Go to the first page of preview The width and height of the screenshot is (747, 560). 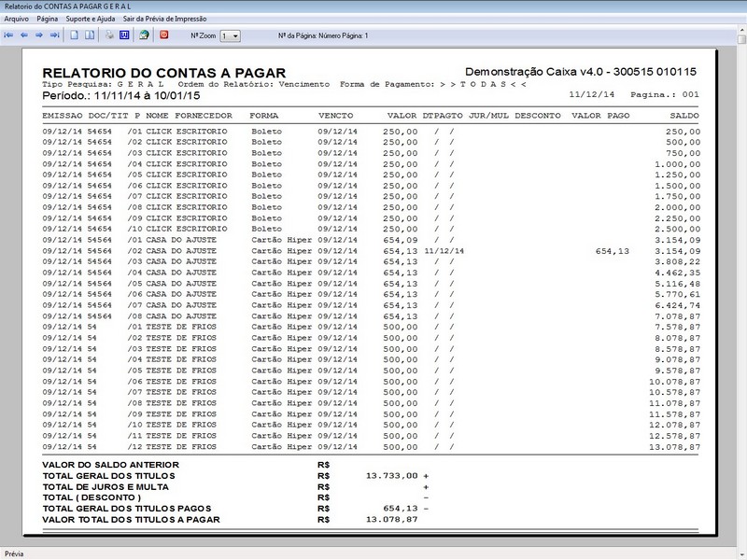(8, 35)
